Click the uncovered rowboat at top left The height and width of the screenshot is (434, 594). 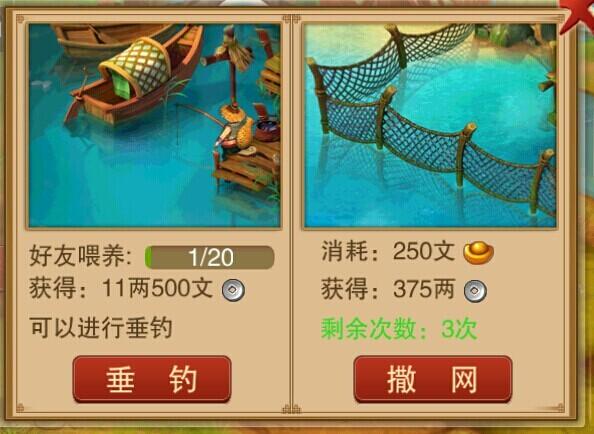click(x=110, y=38)
